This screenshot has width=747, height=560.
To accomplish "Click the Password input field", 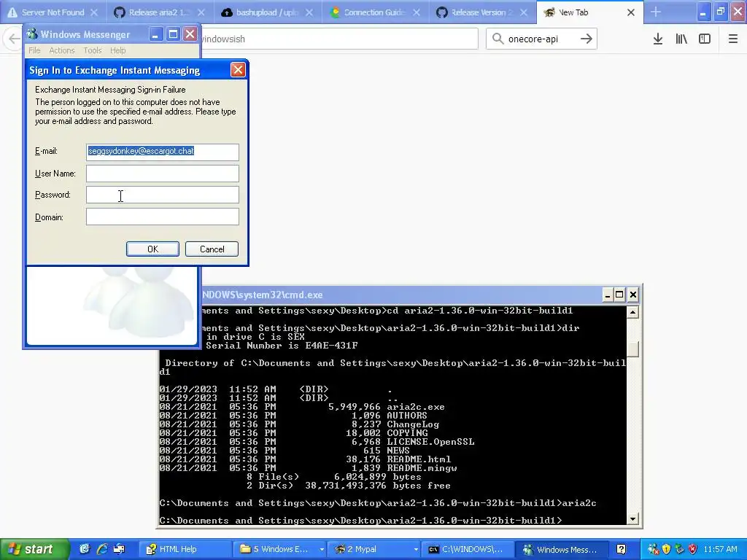I will coord(163,195).
